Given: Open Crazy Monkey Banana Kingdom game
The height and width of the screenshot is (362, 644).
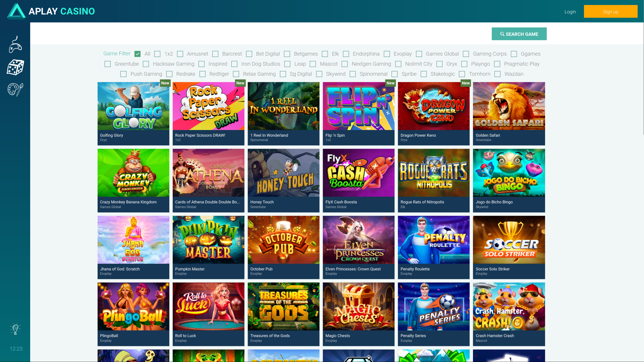Looking at the screenshot, I should pos(133,173).
